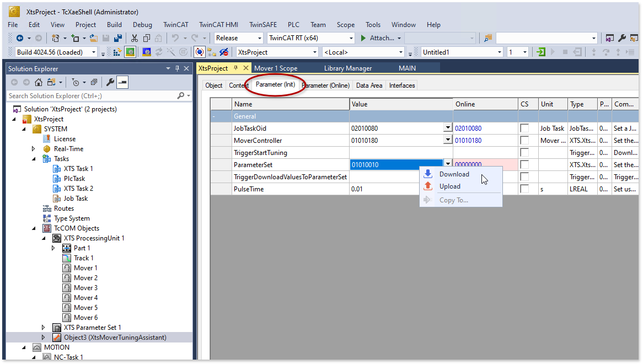The width and height of the screenshot is (643, 364).
Task: Switch to the Interfaces tab
Action: tap(402, 85)
